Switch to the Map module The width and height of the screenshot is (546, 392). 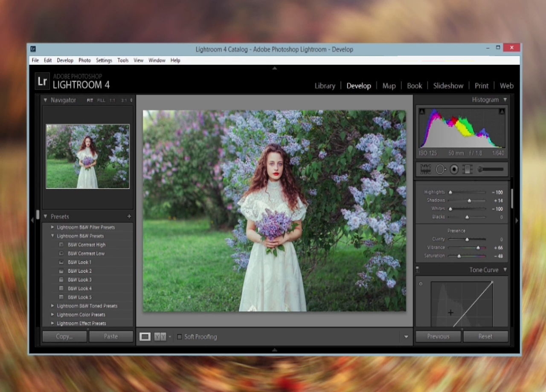[x=389, y=86]
